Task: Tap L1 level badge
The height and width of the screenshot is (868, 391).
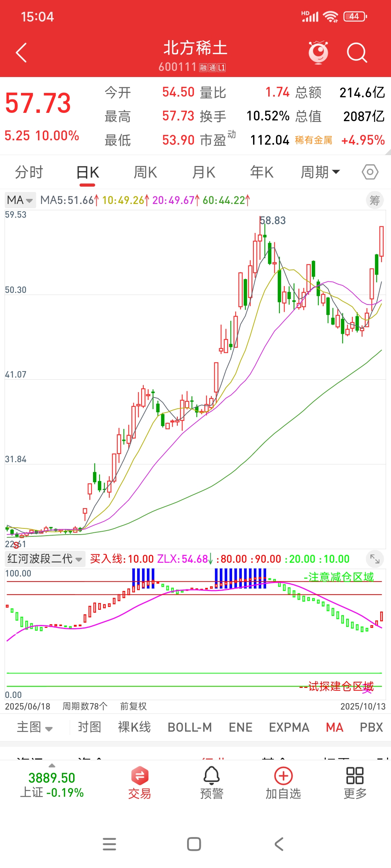Action: point(222,68)
